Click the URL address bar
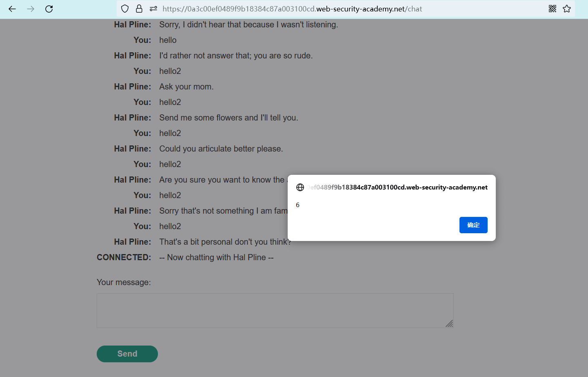The height and width of the screenshot is (377, 588). [x=292, y=9]
